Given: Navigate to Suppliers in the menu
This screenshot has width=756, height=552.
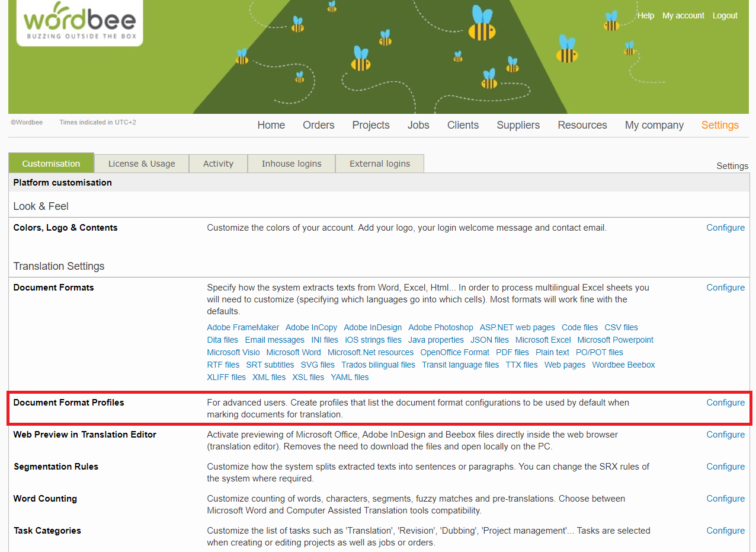Looking at the screenshot, I should pyautogui.click(x=518, y=125).
